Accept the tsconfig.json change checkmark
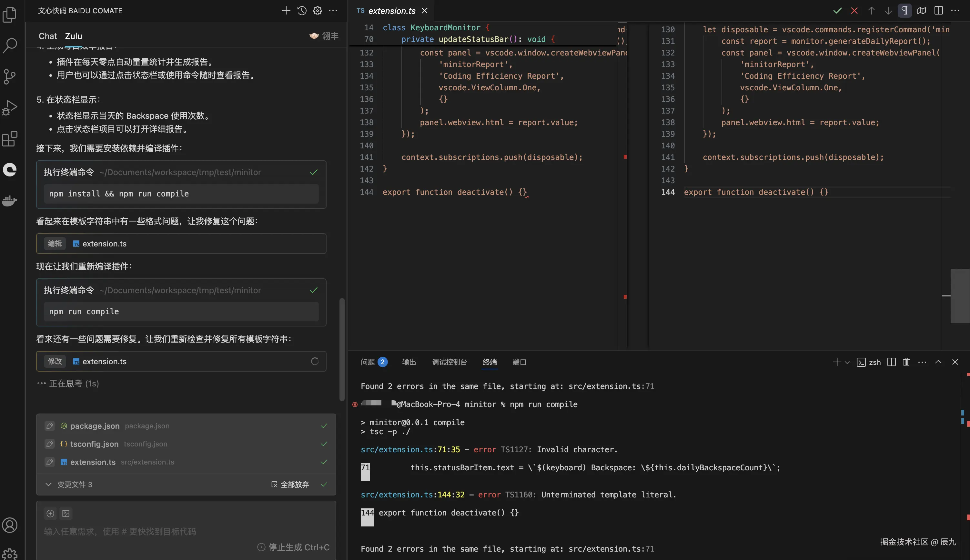Screen dimensions: 970x560 pyautogui.click(x=324, y=444)
